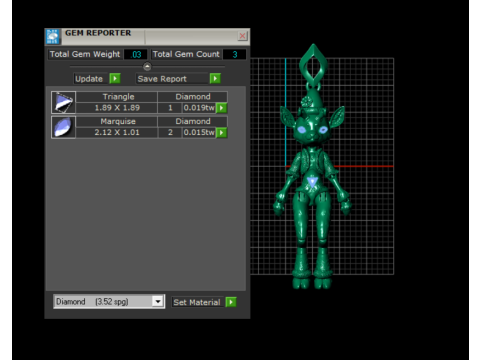This screenshot has width=480, height=360.
Task: Click the green arrow beside Save Report
Action: pos(215,79)
